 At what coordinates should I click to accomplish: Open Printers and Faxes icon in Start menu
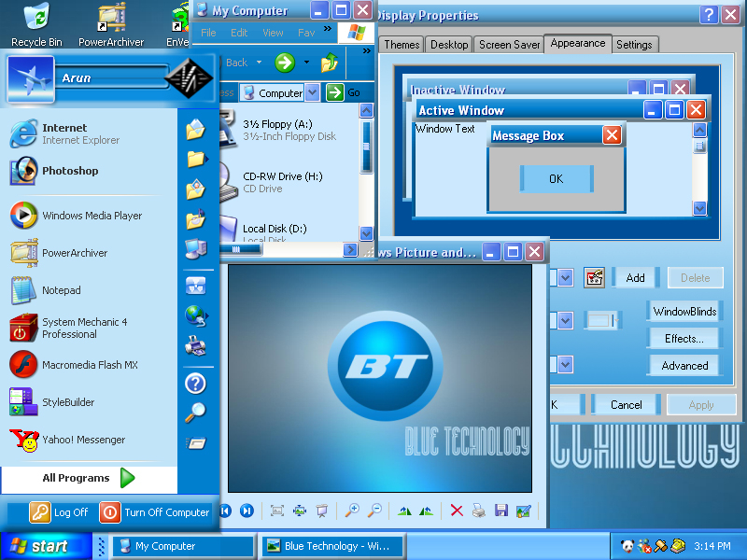click(195, 345)
